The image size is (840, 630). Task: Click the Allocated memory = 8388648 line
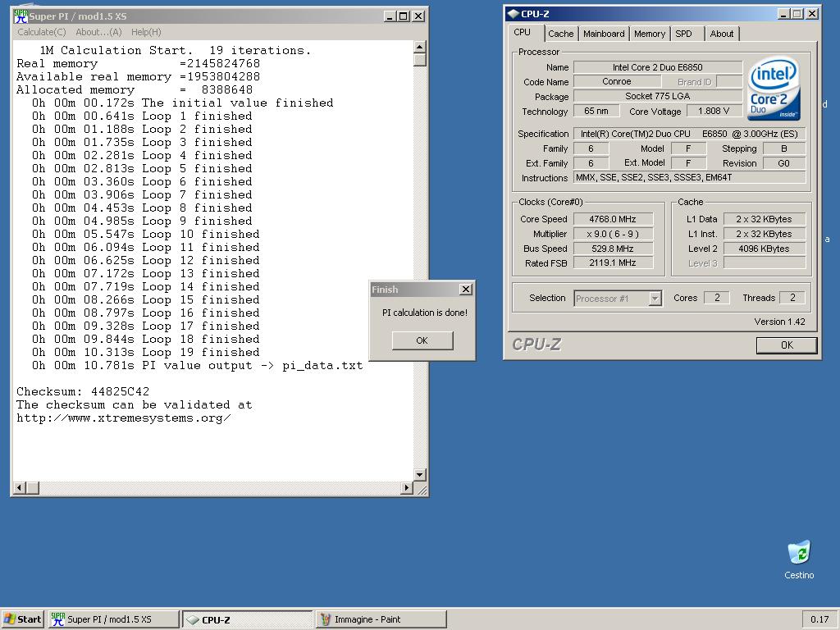[135, 90]
